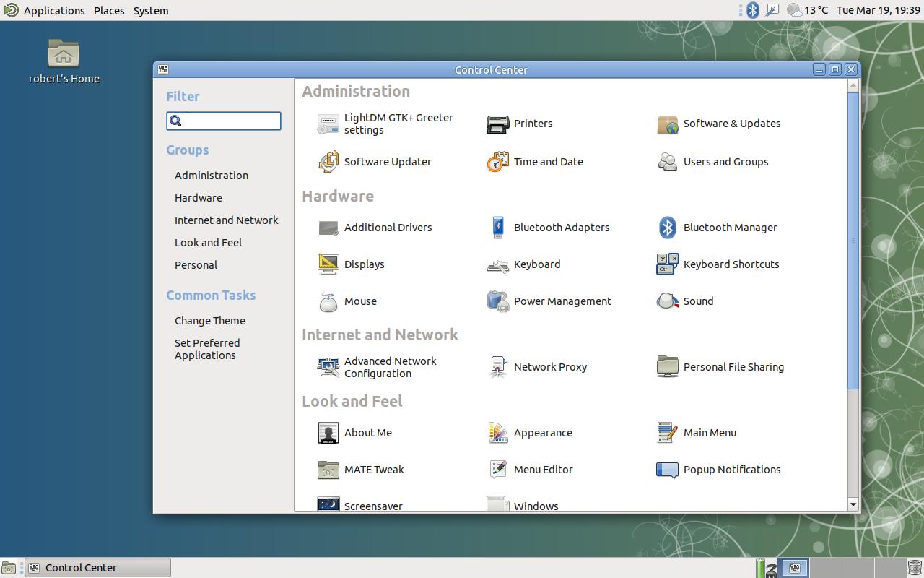Open Network Proxy icon

pyautogui.click(x=498, y=367)
